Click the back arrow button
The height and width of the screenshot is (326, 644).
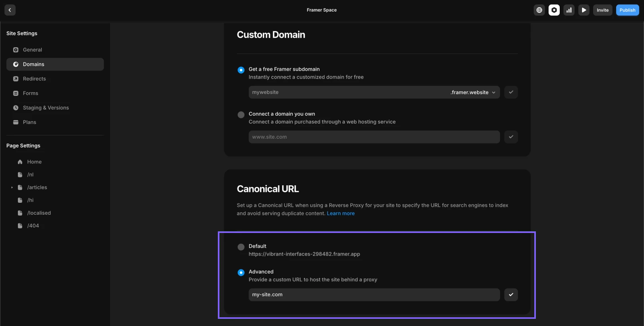(10, 10)
